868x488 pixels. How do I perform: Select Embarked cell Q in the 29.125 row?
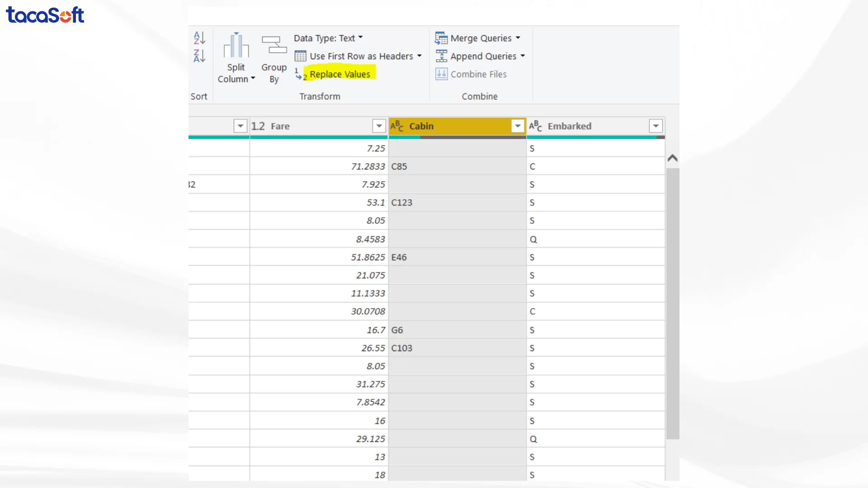click(x=596, y=439)
